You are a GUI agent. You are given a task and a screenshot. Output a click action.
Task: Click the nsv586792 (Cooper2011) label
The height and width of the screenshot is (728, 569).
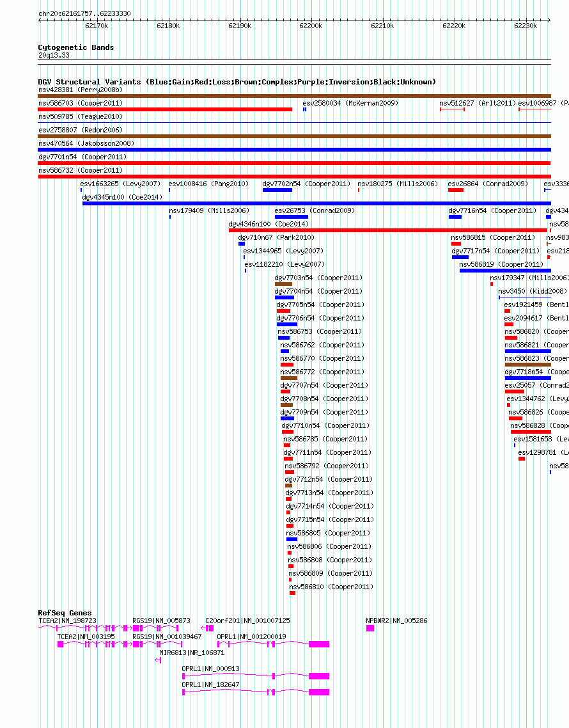pyautogui.click(x=327, y=466)
